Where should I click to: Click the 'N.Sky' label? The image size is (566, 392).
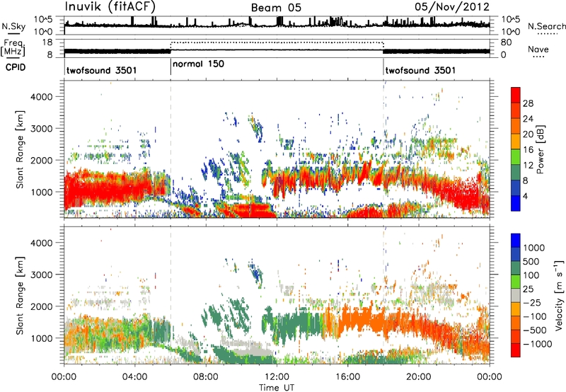tap(13, 27)
